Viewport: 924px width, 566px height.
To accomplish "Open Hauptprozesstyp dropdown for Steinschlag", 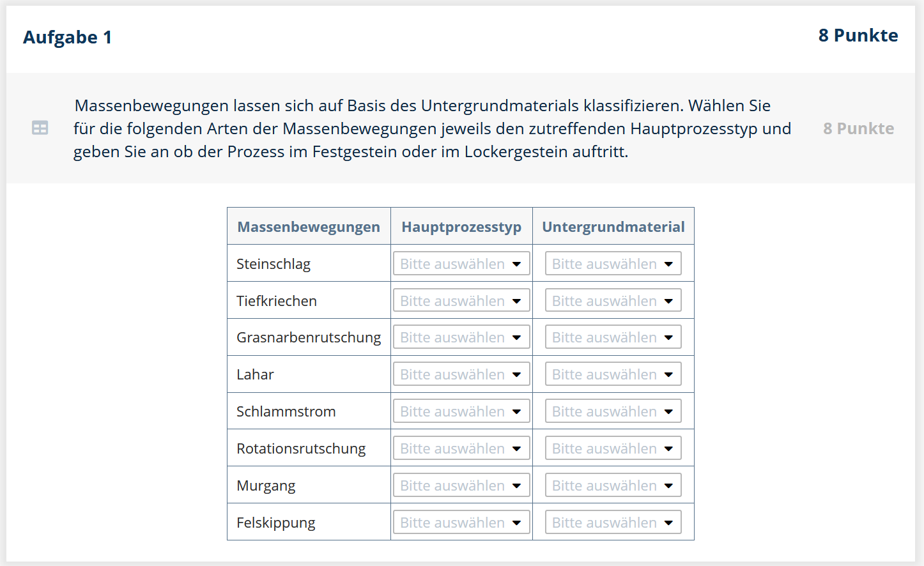I will point(461,263).
